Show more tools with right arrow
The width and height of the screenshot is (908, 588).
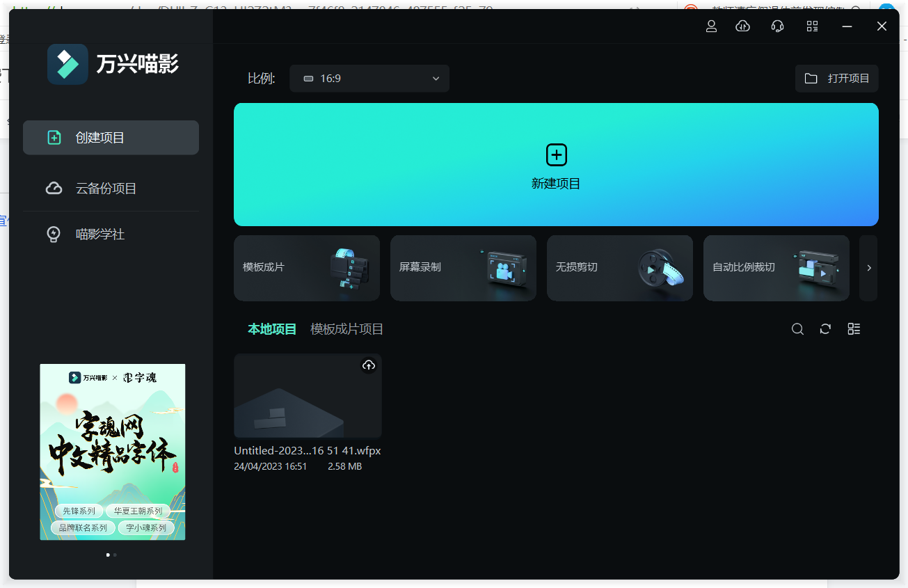pyautogui.click(x=868, y=268)
